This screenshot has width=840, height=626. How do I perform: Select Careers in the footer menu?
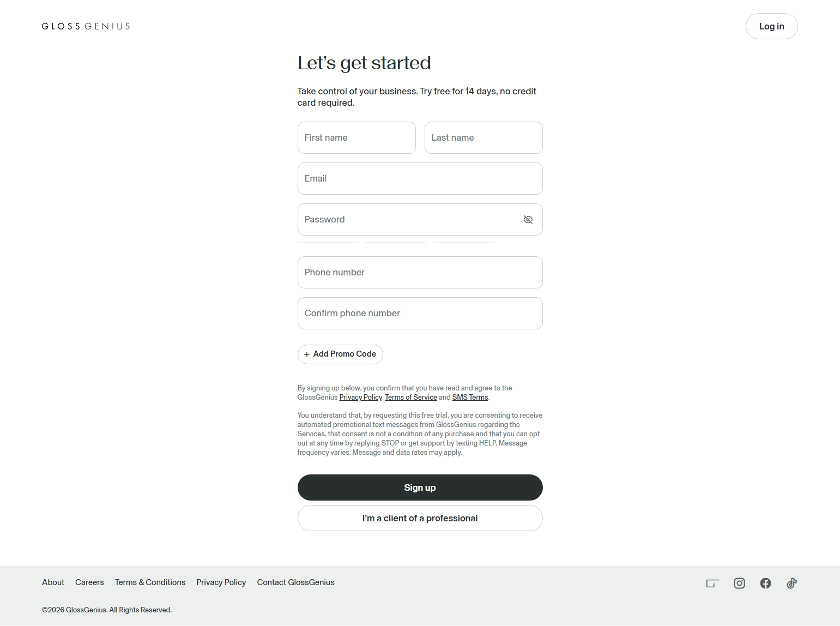(89, 582)
